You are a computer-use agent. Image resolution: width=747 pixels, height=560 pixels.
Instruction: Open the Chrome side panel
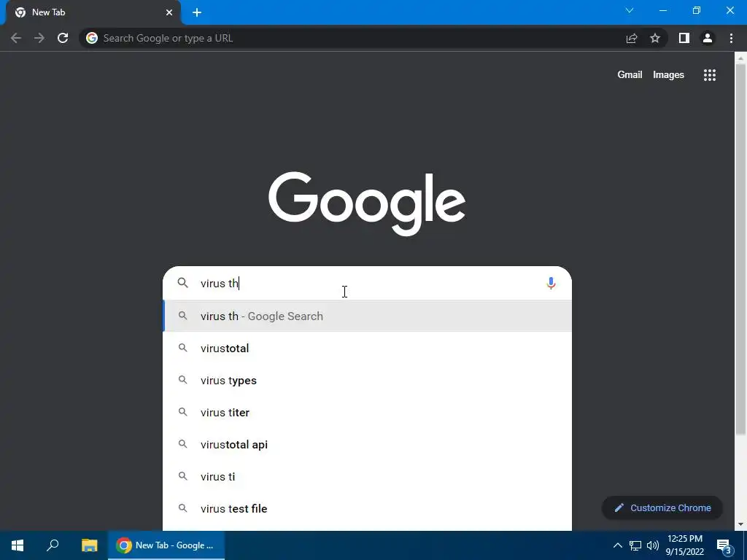684,38
